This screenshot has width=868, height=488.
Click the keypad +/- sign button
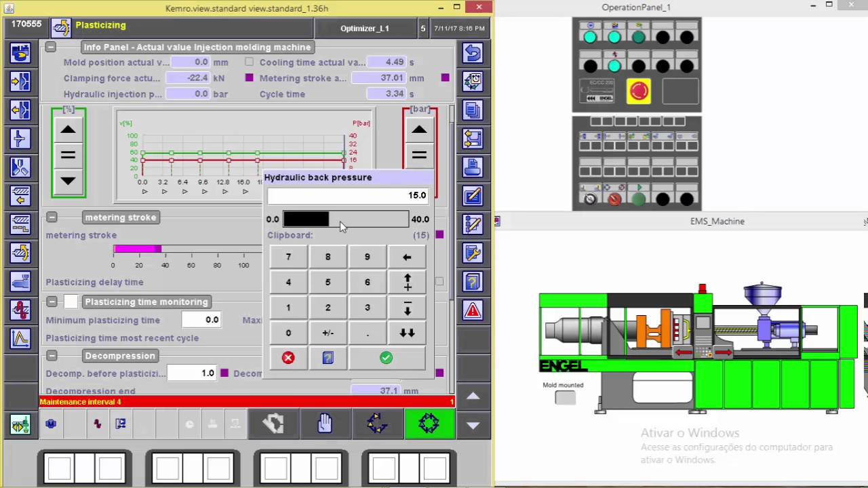pyautogui.click(x=328, y=333)
